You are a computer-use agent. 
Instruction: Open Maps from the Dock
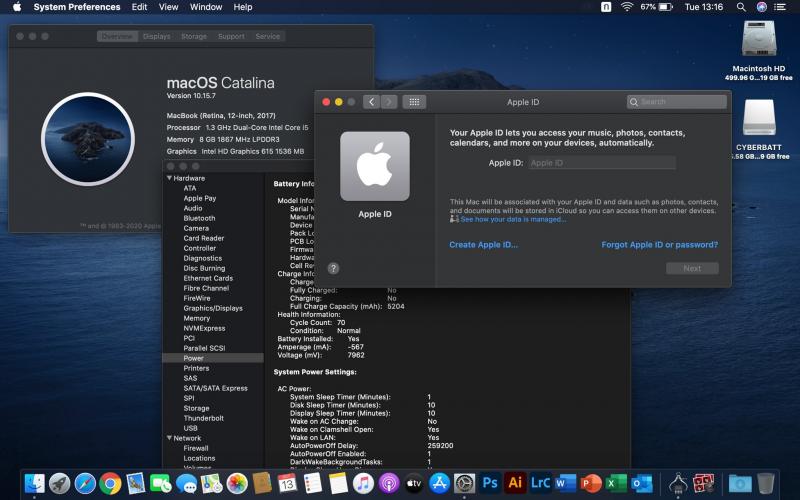click(211, 483)
